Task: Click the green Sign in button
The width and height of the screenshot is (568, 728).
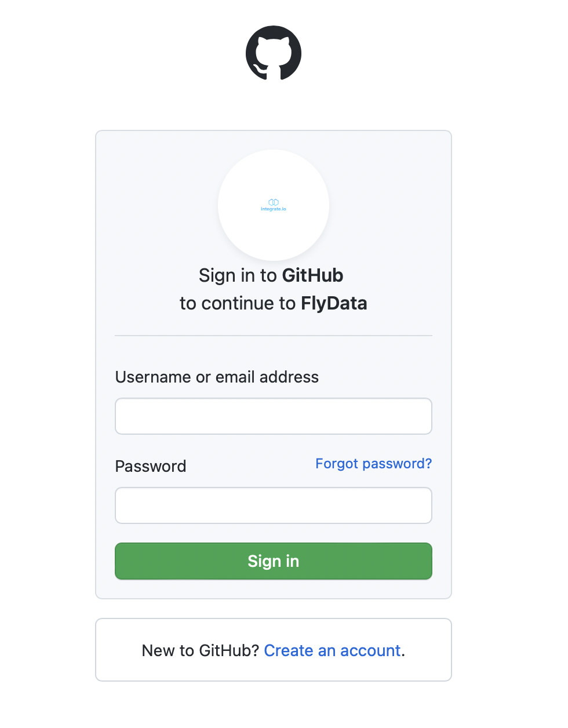Action: tap(274, 561)
